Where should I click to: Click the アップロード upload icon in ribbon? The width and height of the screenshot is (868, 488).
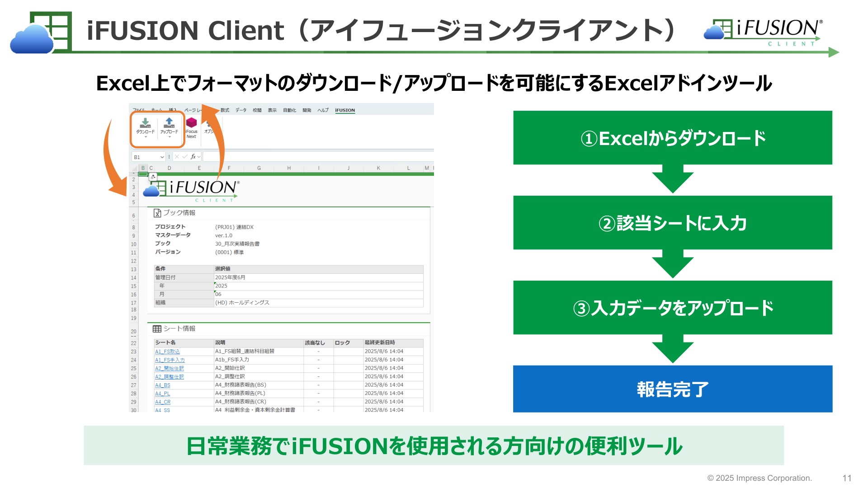[169, 122]
